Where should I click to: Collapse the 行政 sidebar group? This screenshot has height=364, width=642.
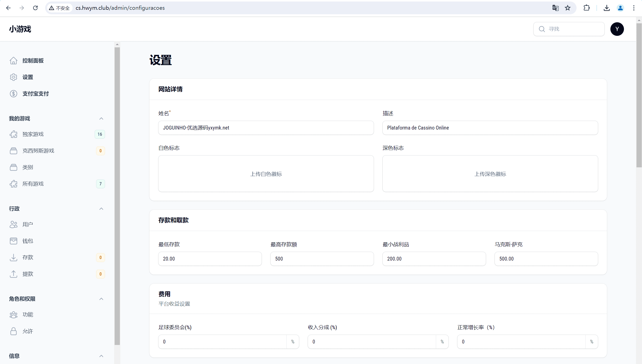tap(101, 209)
